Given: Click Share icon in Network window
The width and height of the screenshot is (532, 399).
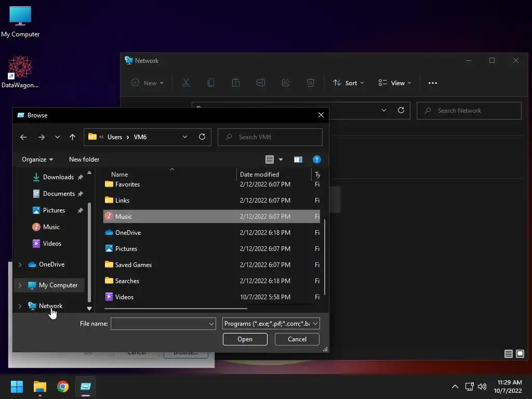Looking at the screenshot, I should (x=286, y=83).
